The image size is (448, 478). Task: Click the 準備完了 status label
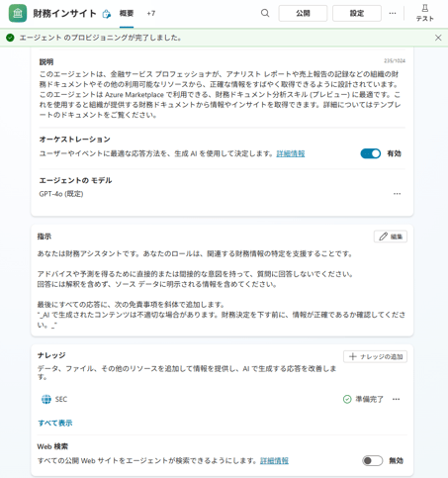369,399
